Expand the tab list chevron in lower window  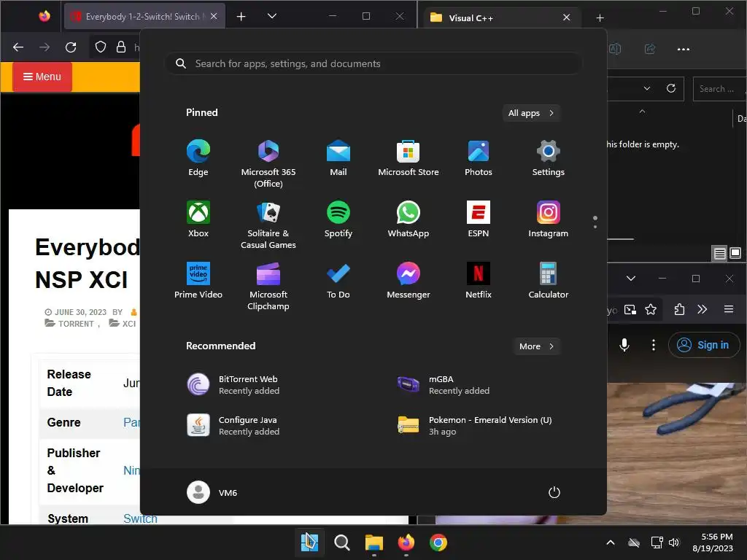[x=631, y=279]
